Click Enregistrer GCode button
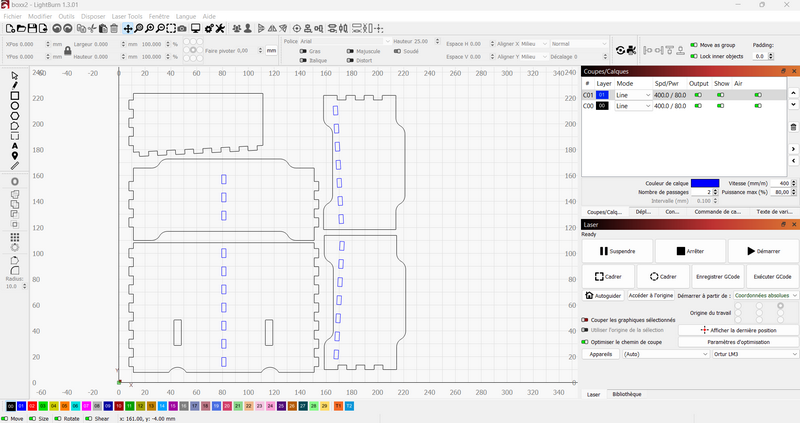 tap(717, 276)
